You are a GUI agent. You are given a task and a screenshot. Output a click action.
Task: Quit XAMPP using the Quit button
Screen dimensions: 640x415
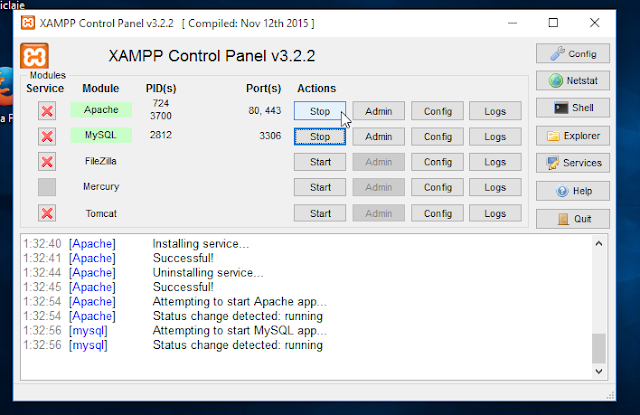pos(573,219)
